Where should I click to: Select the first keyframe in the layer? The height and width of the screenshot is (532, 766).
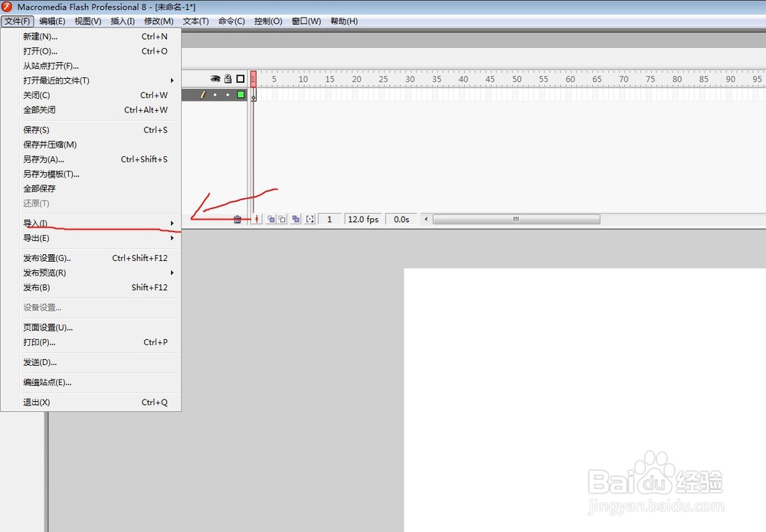(x=254, y=95)
